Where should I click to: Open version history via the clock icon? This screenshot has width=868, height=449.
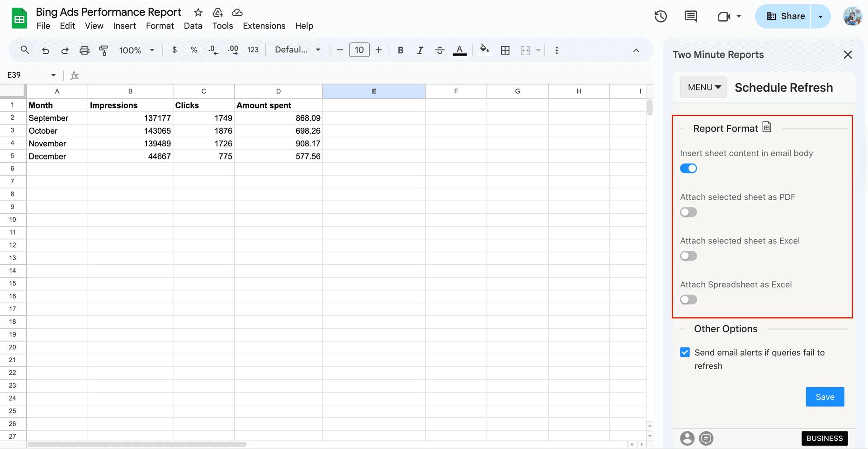click(x=660, y=16)
